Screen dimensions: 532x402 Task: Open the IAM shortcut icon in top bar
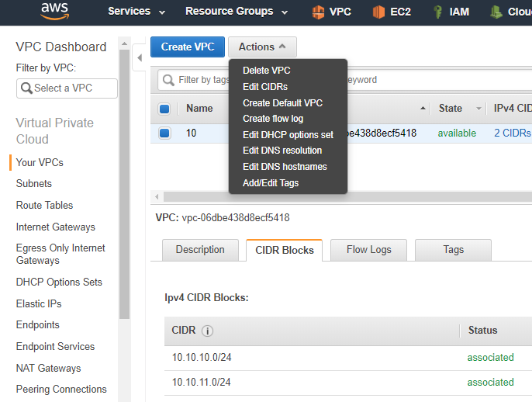pos(437,12)
